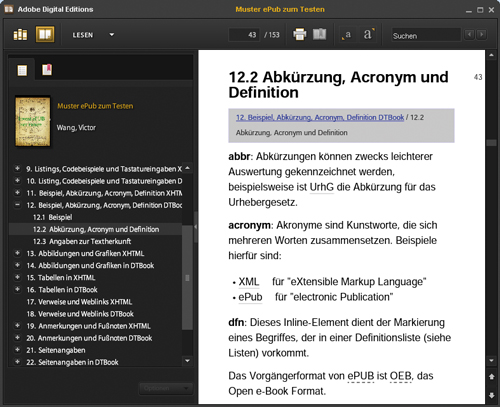
Task: Expand chapter 11 Beispiel XHTML node
Action: (17, 192)
